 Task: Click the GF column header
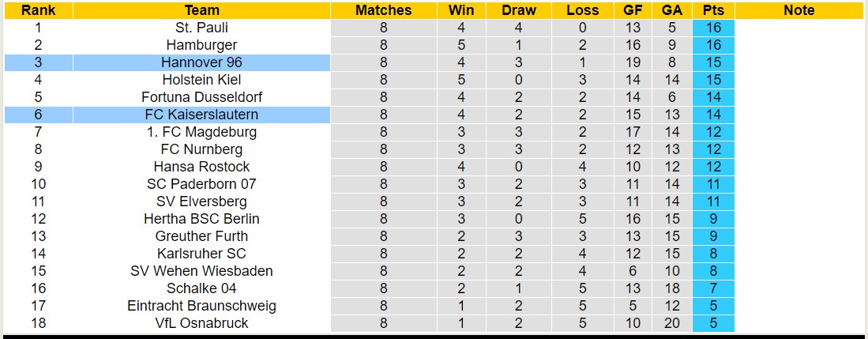coord(633,10)
